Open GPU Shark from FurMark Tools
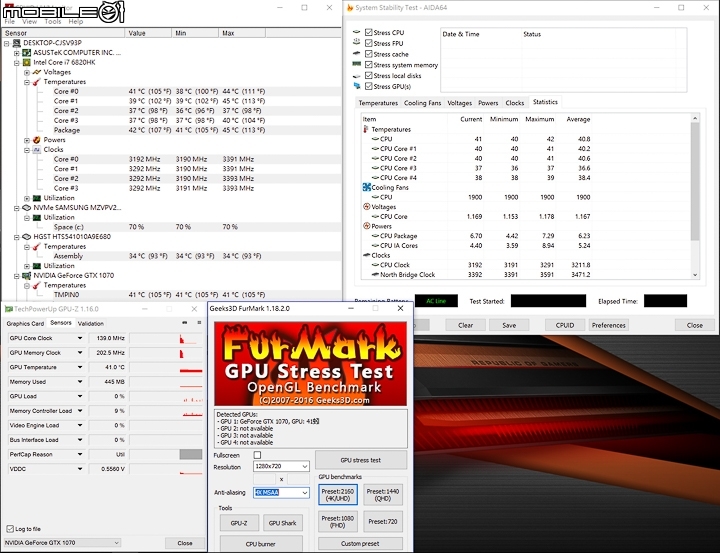This screenshot has width=720, height=553. pyautogui.click(x=282, y=523)
